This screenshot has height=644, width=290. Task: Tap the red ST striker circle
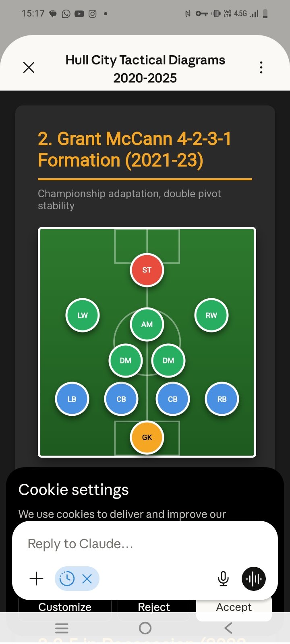coord(147,270)
